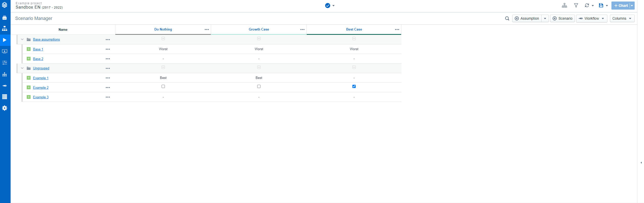Click the Scenario add button
Viewport: 644px width, 203px height.
coord(562,18)
